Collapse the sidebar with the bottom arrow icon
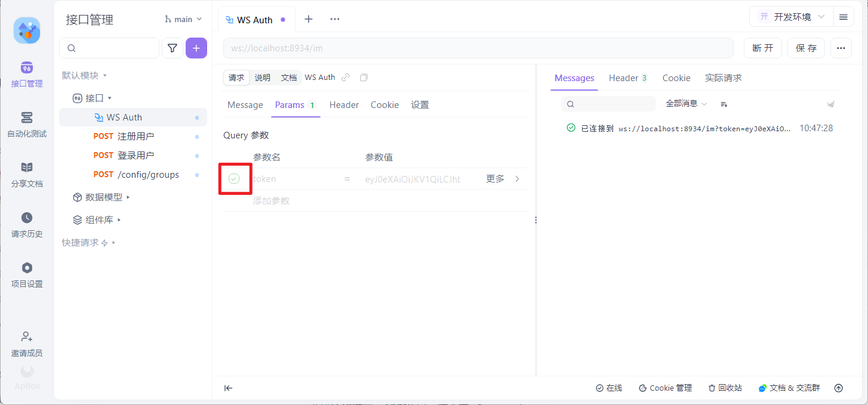Viewport: 868px width, 405px height. point(228,388)
